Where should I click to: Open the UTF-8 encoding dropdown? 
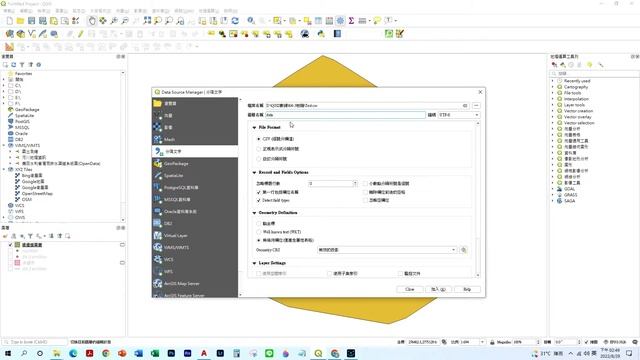(459, 115)
